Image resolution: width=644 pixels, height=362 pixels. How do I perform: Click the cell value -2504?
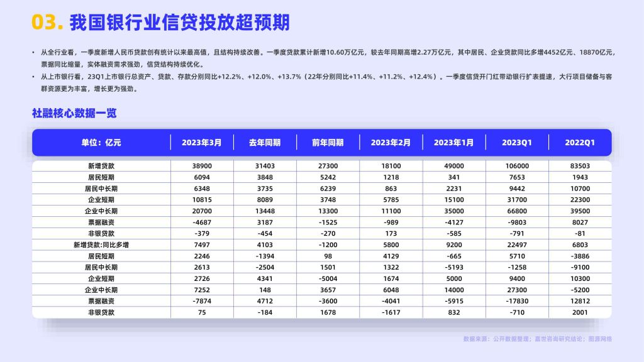(x=265, y=267)
